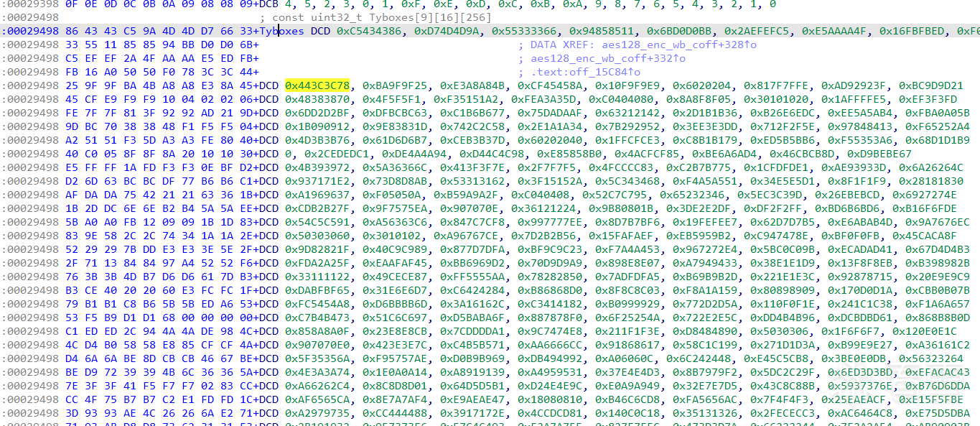Select value 0x4E3A3A74

pyautogui.click(x=317, y=373)
